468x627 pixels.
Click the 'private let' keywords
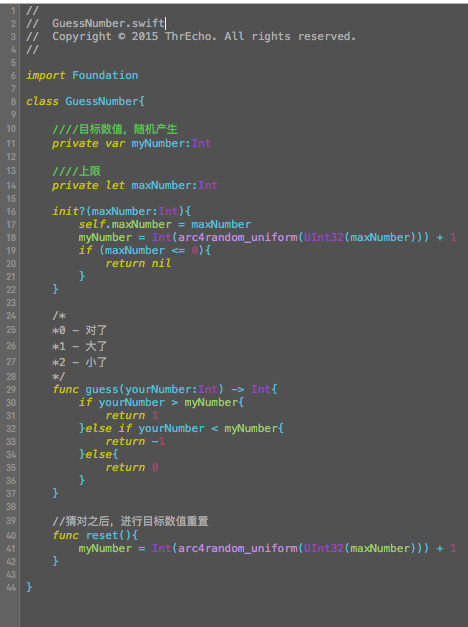[x=88, y=185]
